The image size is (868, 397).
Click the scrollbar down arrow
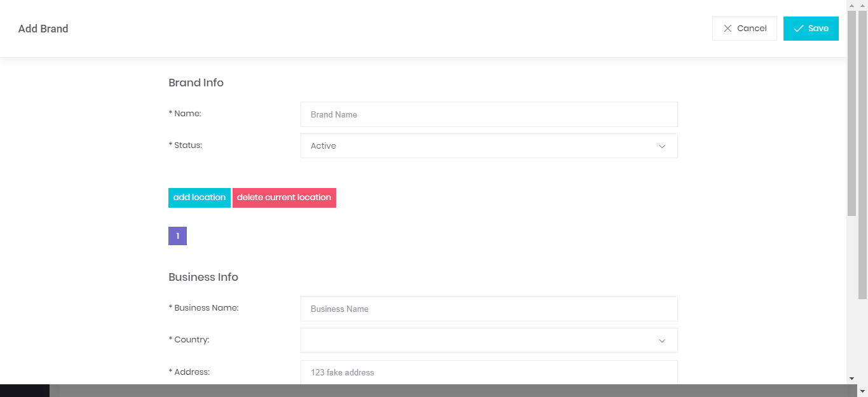(851, 378)
